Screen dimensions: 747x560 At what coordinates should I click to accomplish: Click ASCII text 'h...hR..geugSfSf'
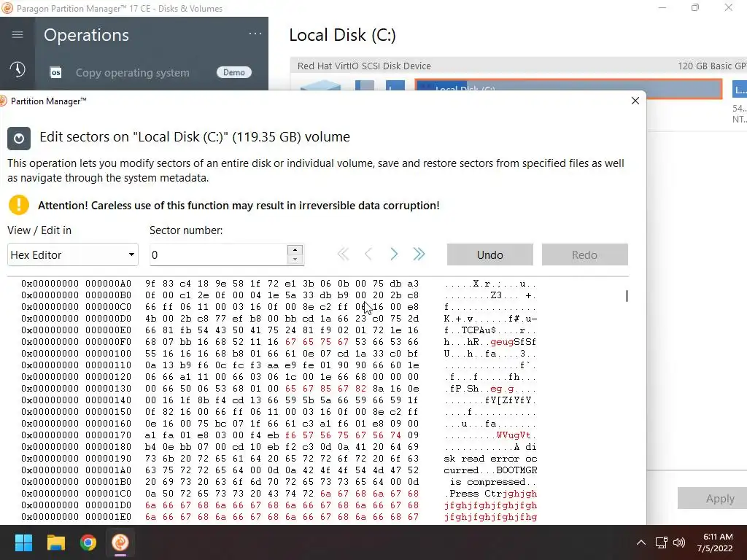[490, 342]
